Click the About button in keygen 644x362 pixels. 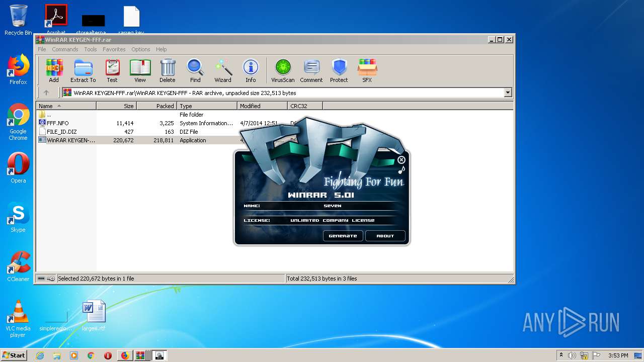385,236
